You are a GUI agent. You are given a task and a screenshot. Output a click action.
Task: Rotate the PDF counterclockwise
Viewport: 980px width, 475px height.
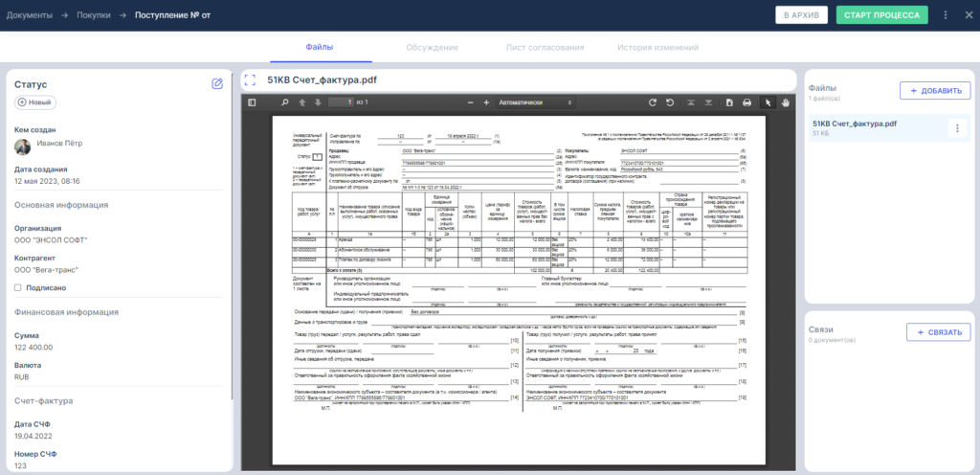point(669,102)
